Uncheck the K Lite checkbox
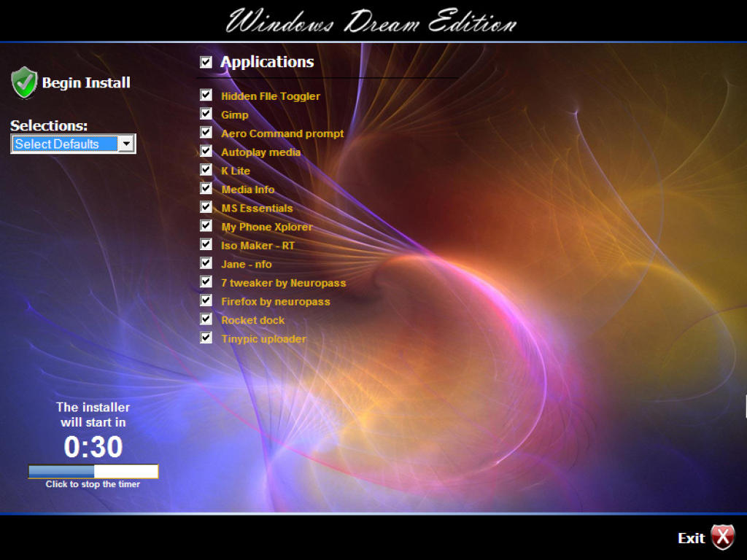This screenshot has width=747, height=560. (206, 169)
